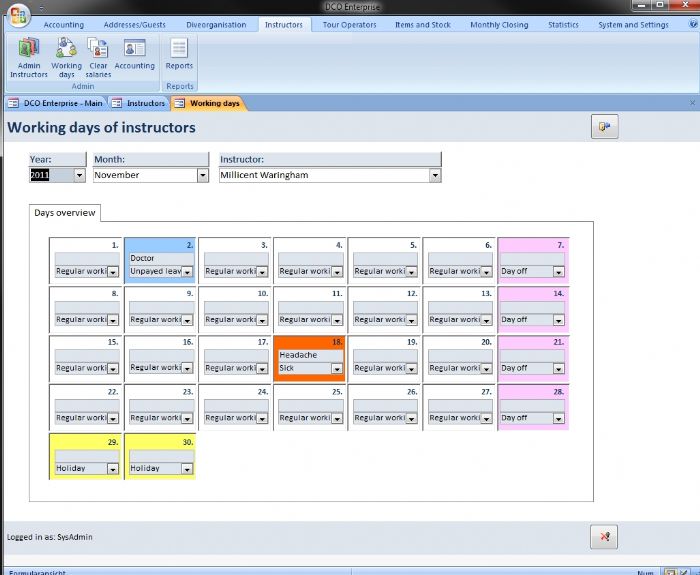
Task: Close the document tab with the X
Action: [x=692, y=103]
